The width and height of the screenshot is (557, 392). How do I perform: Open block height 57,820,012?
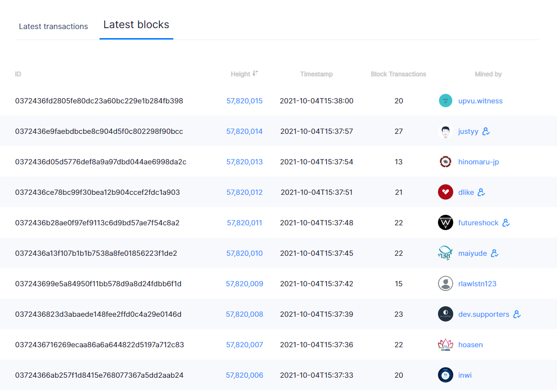coord(244,192)
